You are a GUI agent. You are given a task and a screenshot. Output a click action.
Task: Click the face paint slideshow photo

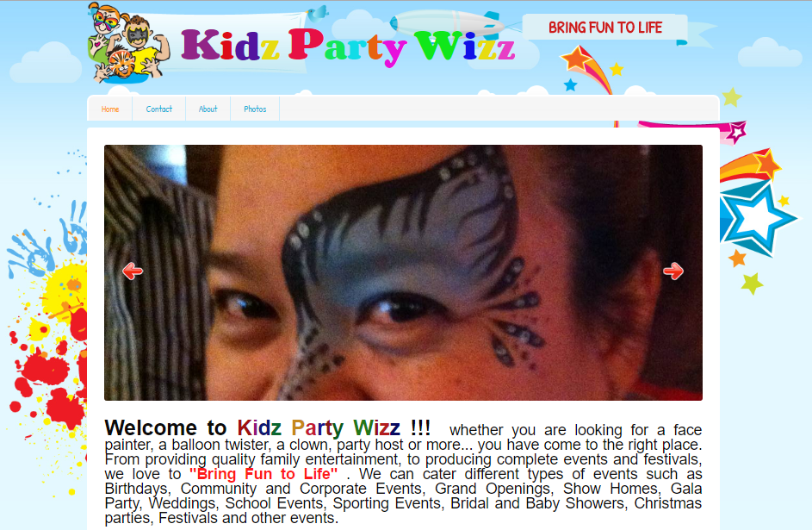tap(403, 272)
